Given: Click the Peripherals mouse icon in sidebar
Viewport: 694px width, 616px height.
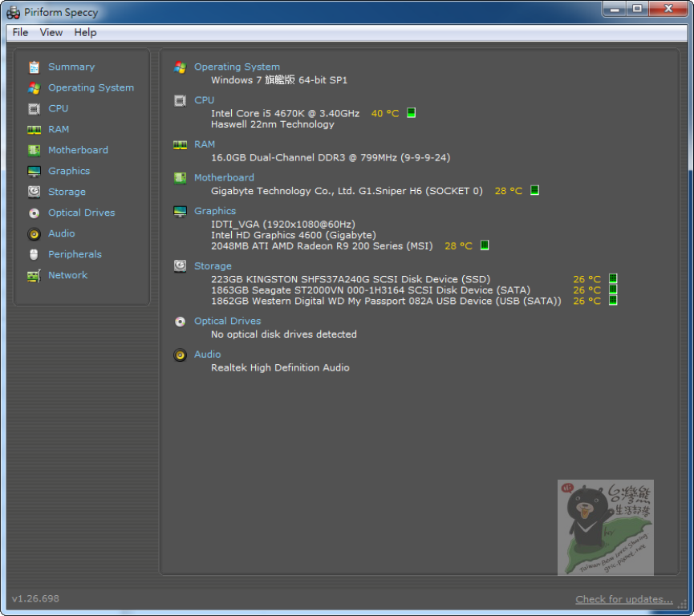Looking at the screenshot, I should tap(34, 254).
